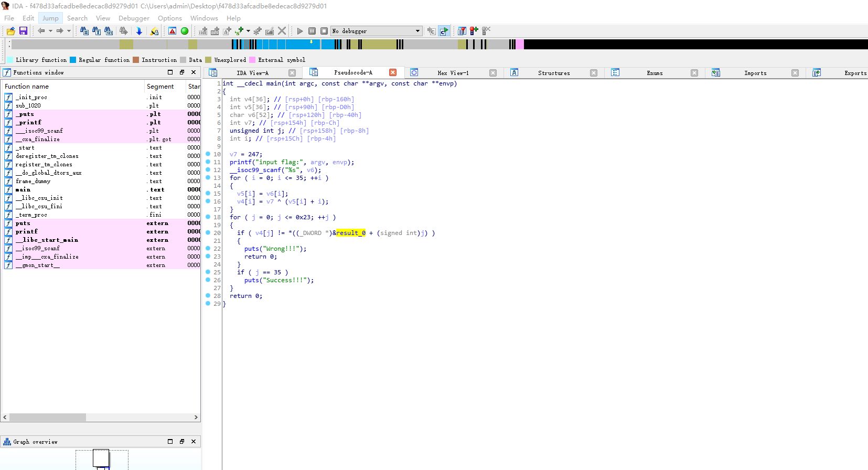Image resolution: width=868 pixels, height=470 pixels.
Task: Click the Regular function blue legend swatch
Action: (x=73, y=60)
